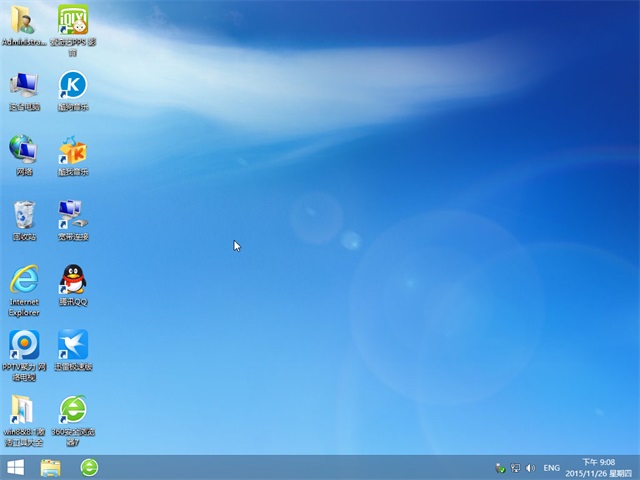
Task: Open the Broadband Connection shortcut
Action: (73, 214)
